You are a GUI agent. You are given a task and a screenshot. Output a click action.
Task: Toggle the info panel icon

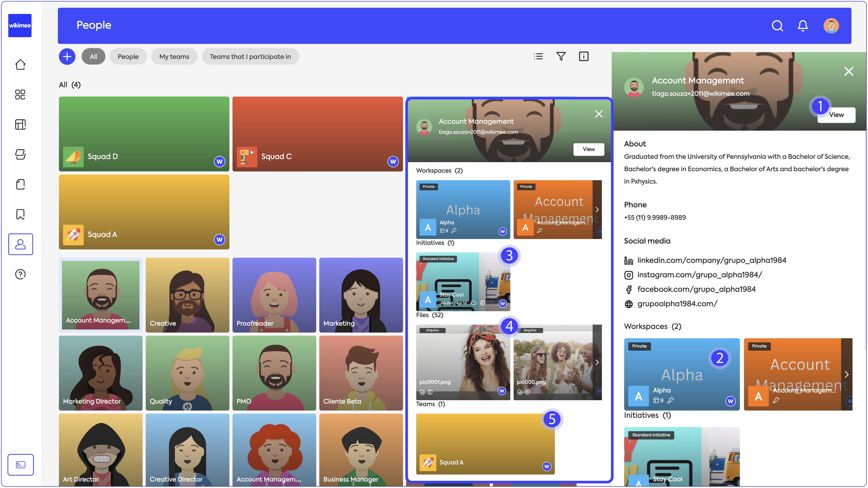584,57
